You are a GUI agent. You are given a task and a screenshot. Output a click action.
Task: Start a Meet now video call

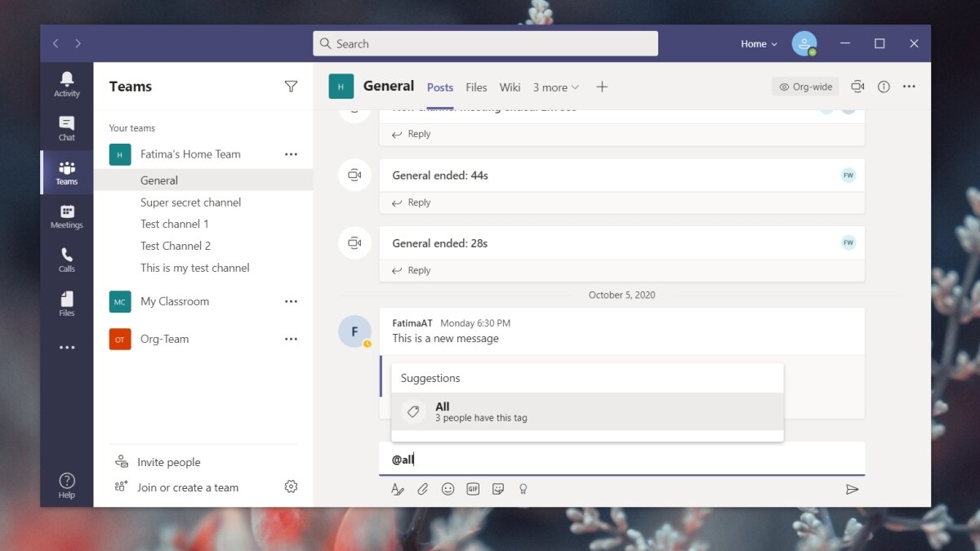pyautogui.click(x=857, y=87)
